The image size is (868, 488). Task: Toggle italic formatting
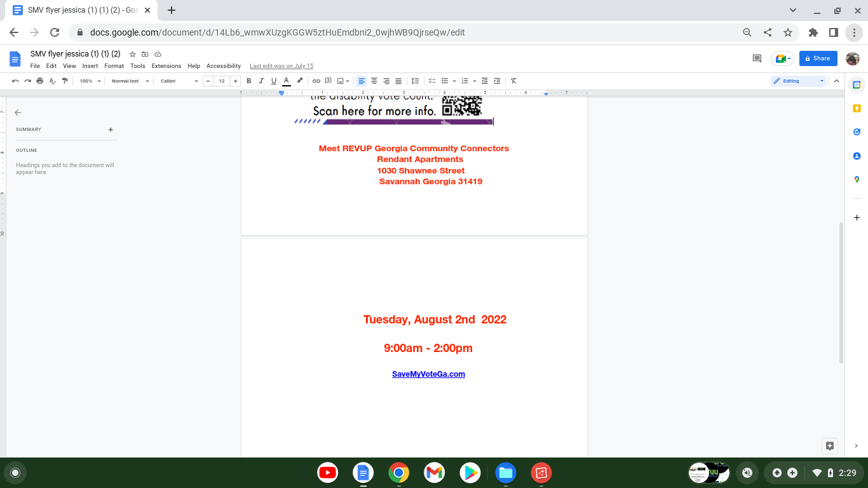click(261, 81)
